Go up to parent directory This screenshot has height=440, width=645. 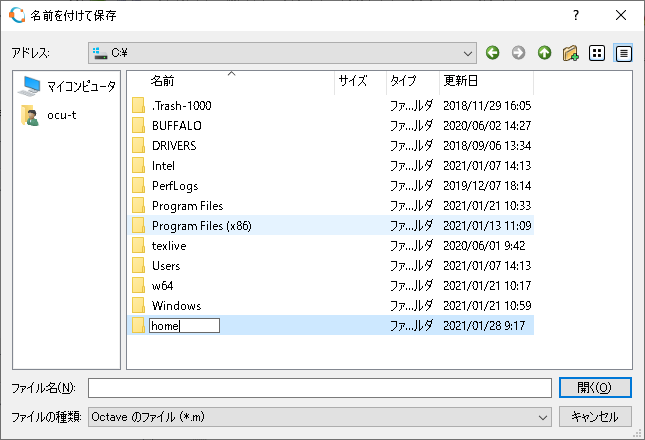[544, 52]
